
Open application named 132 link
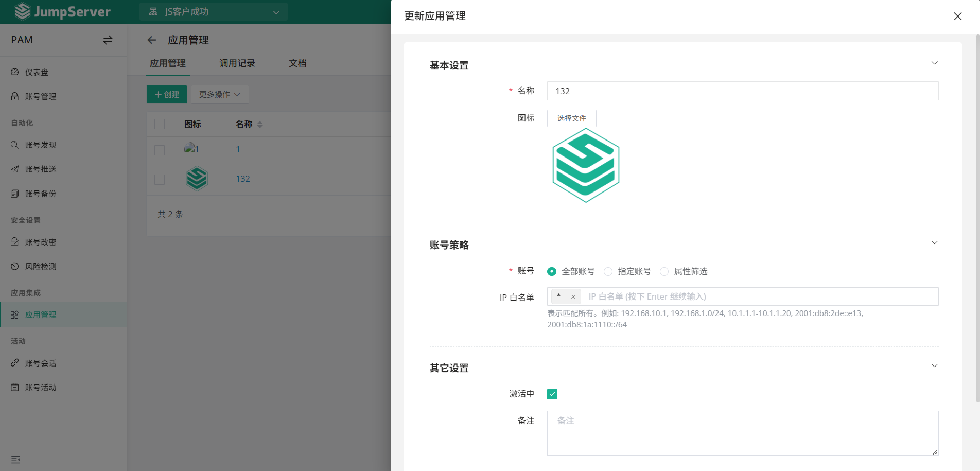tap(243, 179)
